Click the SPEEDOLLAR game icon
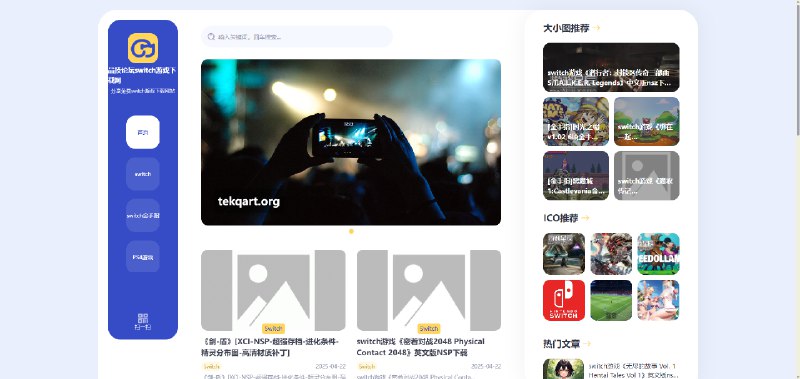Image resolution: width=800 pixels, height=379 pixels. 658,254
